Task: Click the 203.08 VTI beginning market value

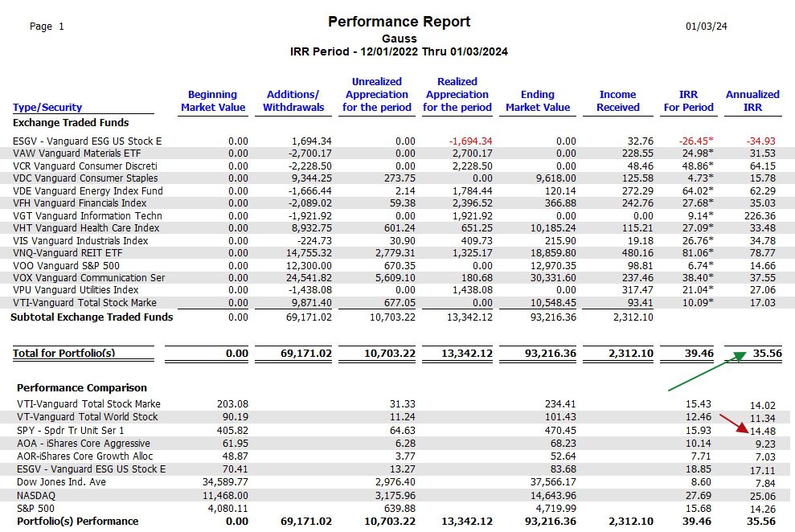Action: coord(233,403)
